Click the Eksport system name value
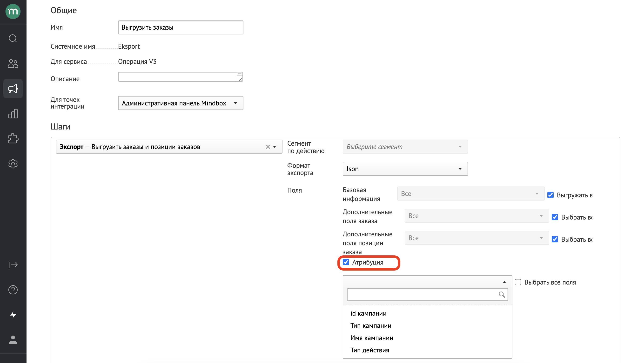This screenshot has height=363, width=644. coord(129,46)
